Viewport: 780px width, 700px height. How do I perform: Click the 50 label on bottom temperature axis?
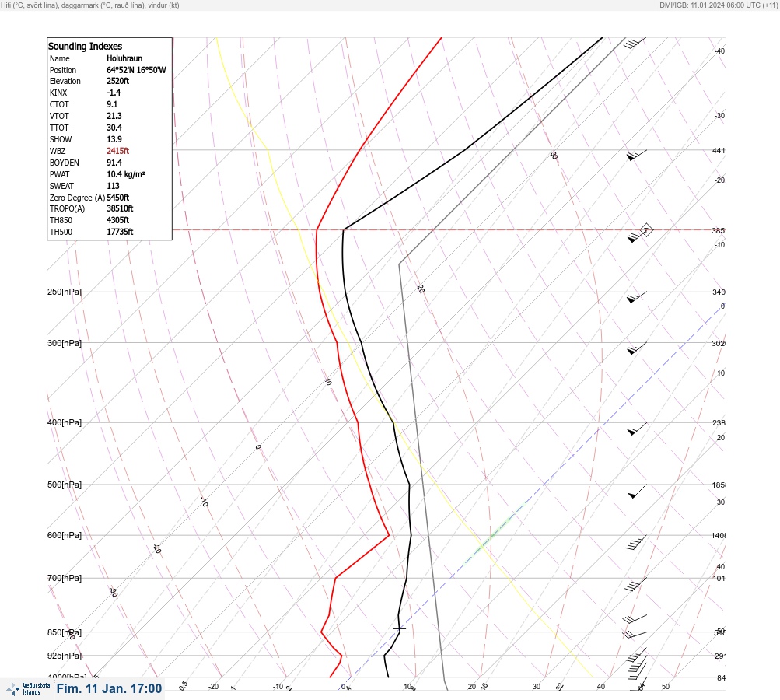pos(666,687)
